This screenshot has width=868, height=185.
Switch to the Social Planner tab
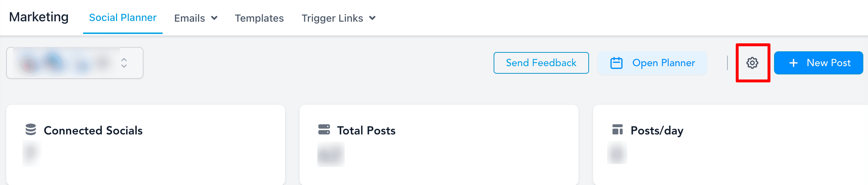[x=123, y=18]
